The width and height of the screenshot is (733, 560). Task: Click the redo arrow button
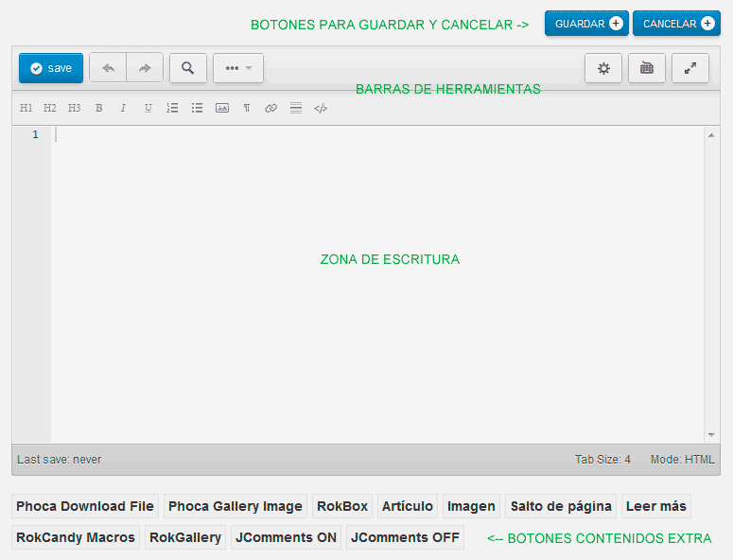(145, 68)
